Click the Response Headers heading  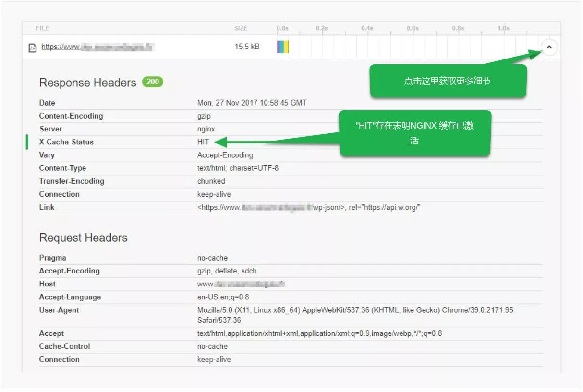point(88,83)
